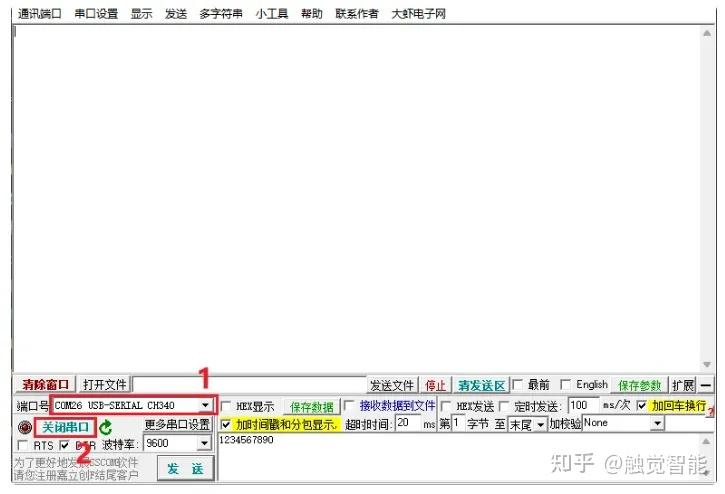Click the 清除窗口 button

(x=45, y=384)
